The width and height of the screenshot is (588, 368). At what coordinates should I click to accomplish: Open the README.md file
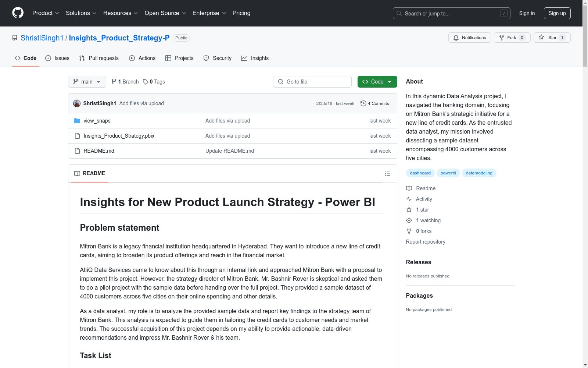point(99,151)
